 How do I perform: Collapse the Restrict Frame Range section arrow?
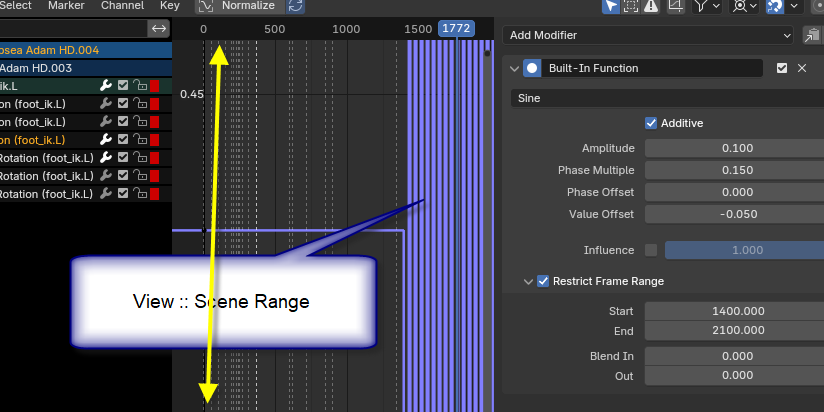[528, 282]
